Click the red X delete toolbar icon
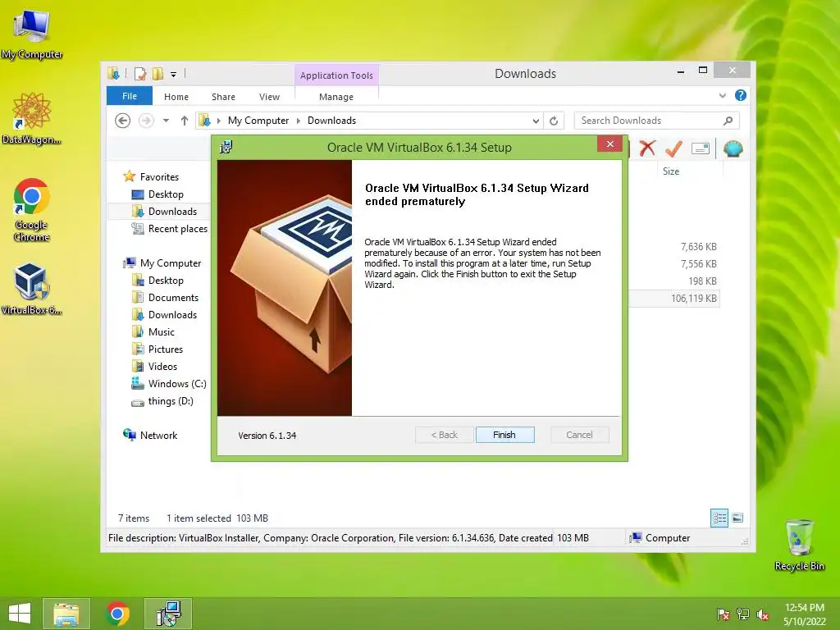This screenshot has height=630, width=840. pyautogui.click(x=647, y=148)
